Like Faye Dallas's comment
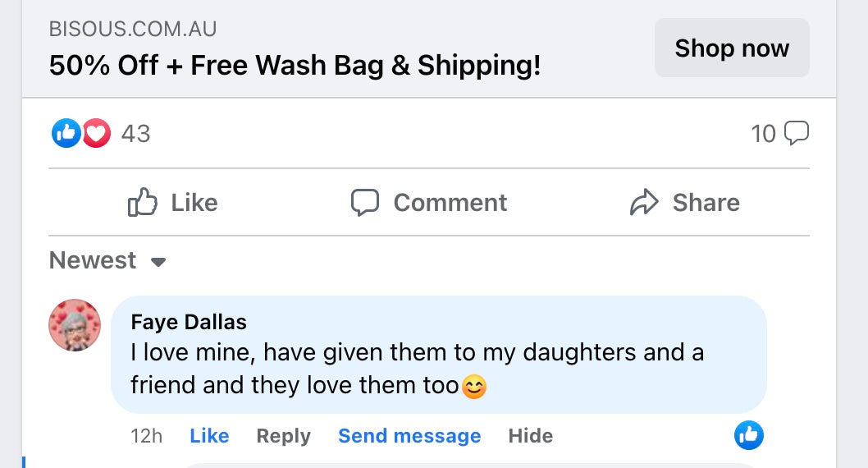Viewport: 868px width, 468px height. coord(209,436)
